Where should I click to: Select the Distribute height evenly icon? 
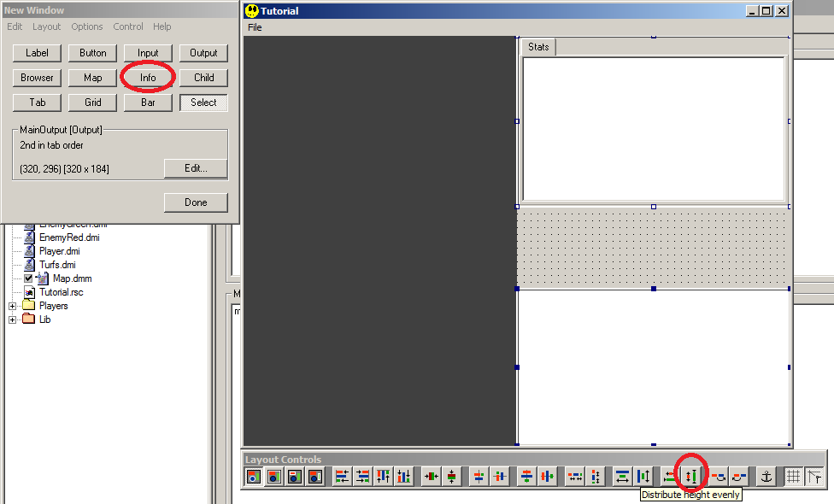tap(690, 476)
